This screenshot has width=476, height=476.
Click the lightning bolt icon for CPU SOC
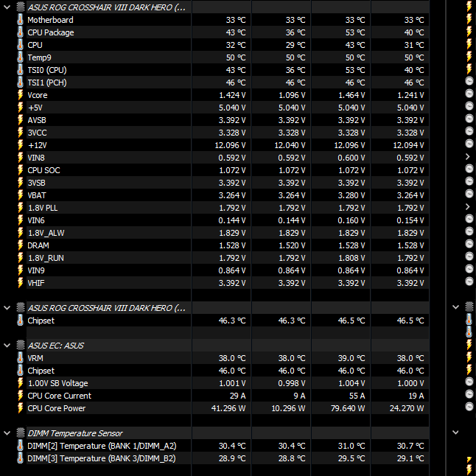[20, 170]
